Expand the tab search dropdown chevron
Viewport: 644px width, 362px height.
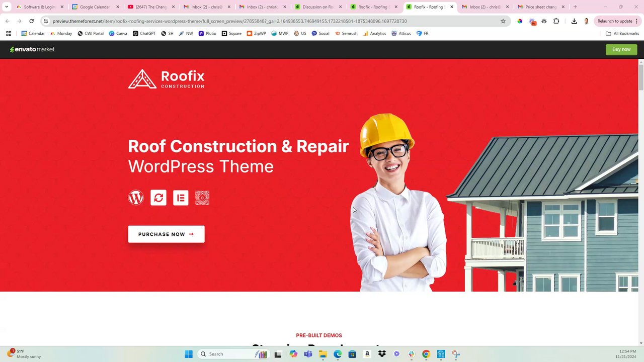point(7,7)
